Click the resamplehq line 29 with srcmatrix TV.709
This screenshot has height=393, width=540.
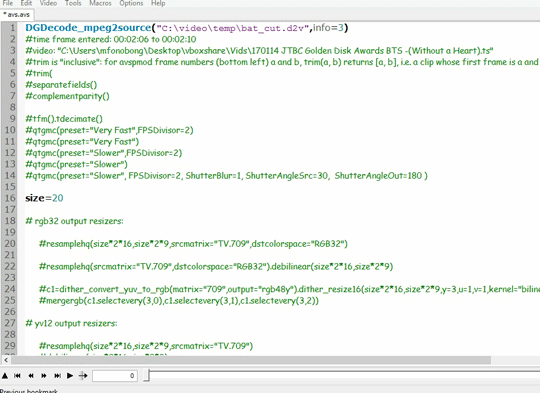(x=146, y=346)
